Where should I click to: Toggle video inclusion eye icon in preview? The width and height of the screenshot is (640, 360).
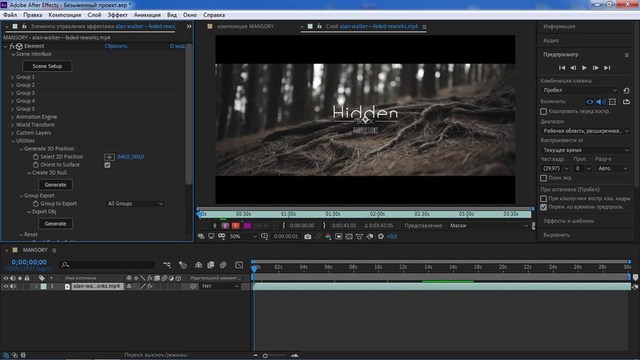(589, 102)
